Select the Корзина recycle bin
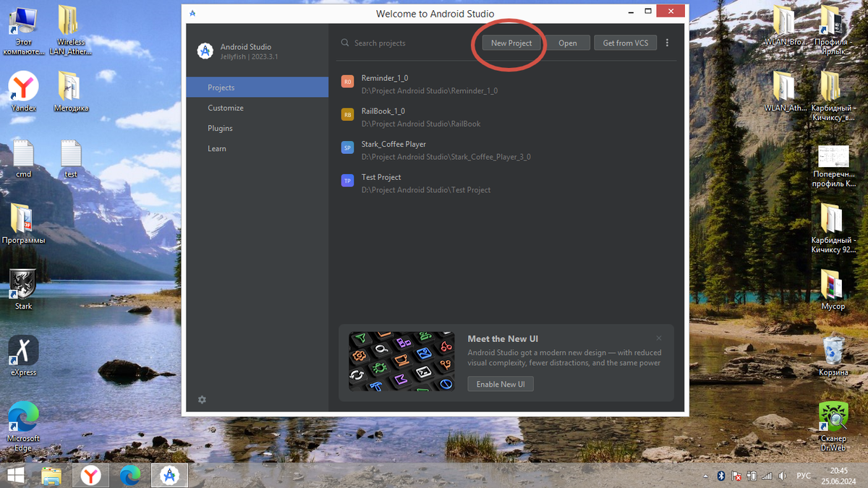 click(833, 356)
